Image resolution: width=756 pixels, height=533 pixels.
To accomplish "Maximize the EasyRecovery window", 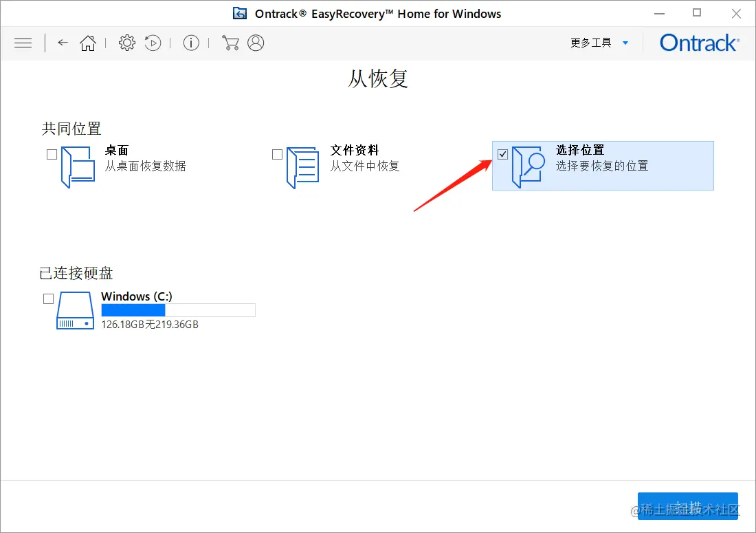I will pyautogui.click(x=697, y=13).
